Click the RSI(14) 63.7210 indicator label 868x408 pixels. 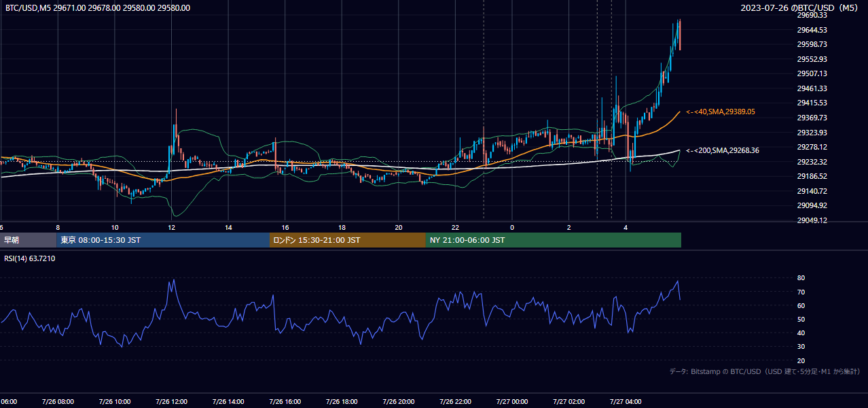point(30,259)
